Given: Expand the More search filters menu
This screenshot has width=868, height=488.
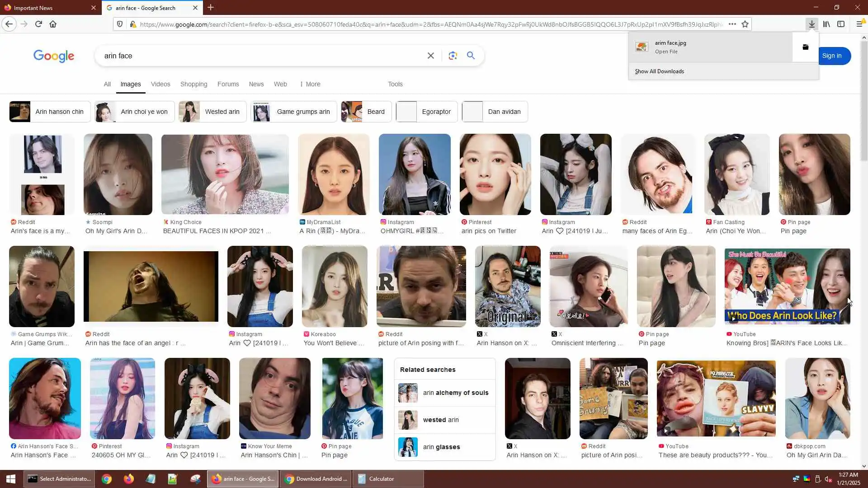Looking at the screenshot, I should (310, 84).
